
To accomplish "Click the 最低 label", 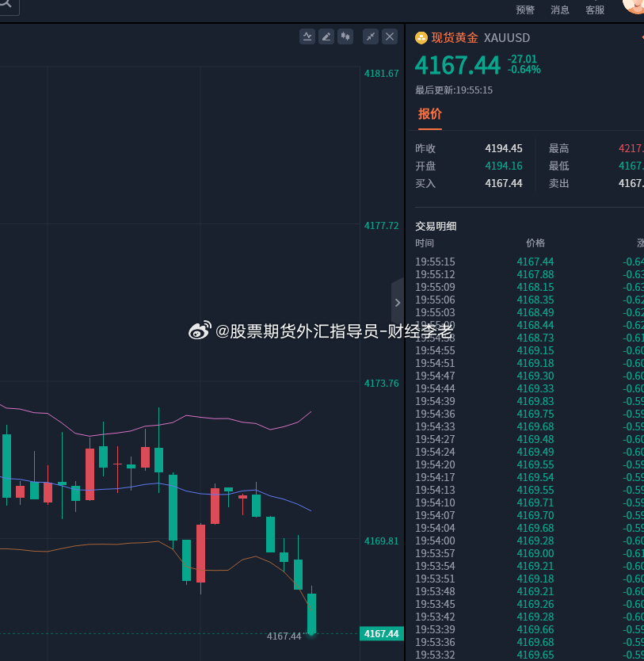I will point(559,166).
